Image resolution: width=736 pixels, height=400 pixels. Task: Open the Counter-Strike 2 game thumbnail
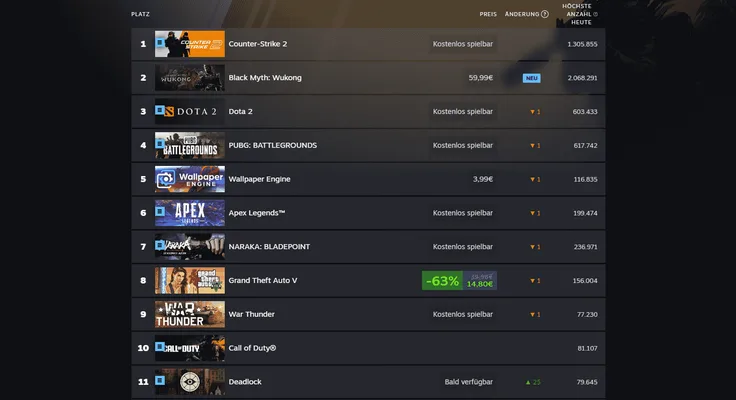click(190, 44)
